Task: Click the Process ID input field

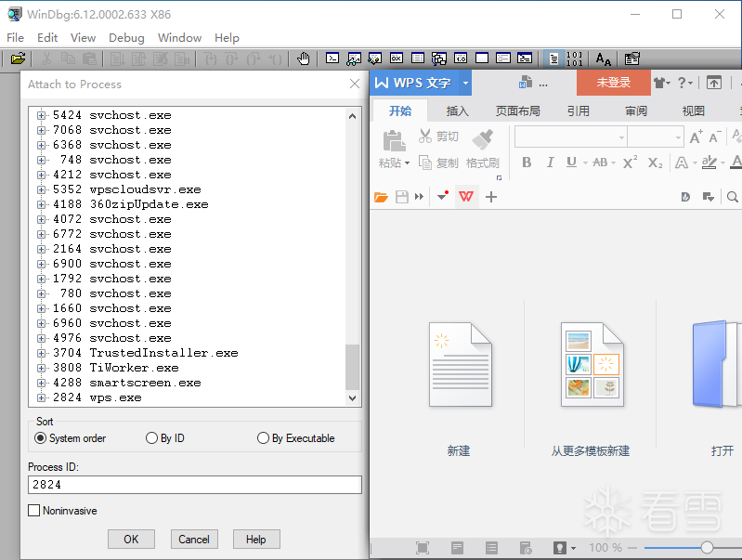Action: [x=194, y=485]
